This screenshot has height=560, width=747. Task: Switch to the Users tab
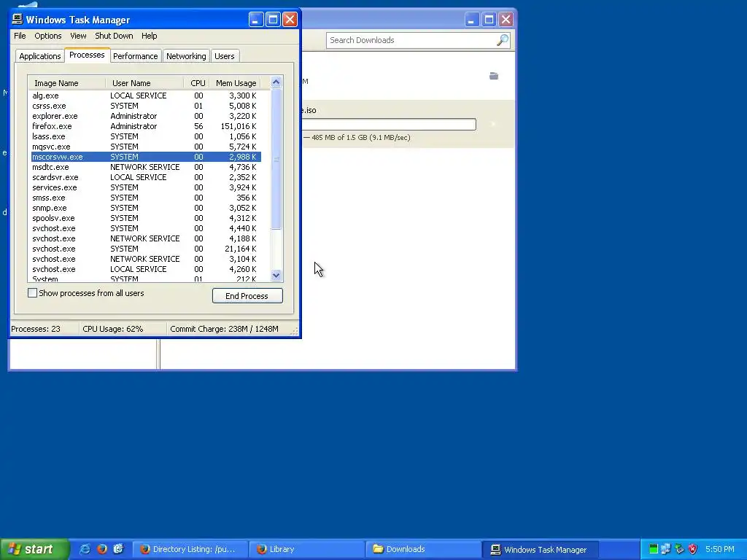[x=225, y=56]
